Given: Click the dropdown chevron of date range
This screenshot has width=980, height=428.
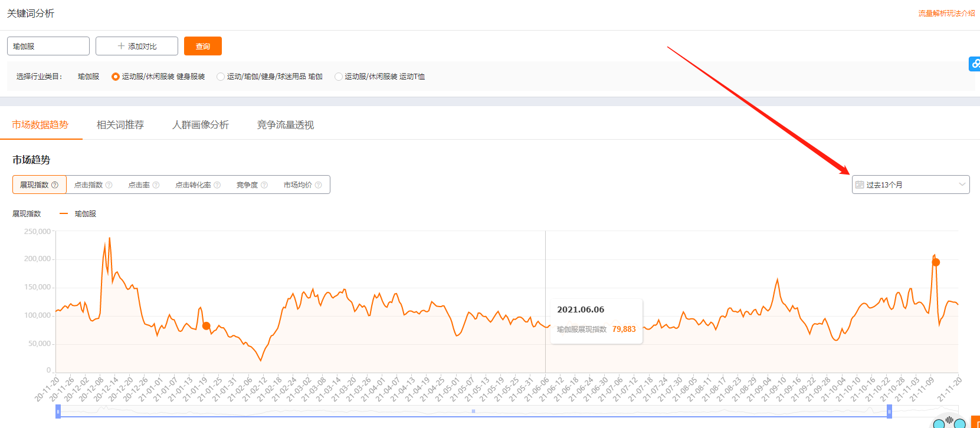Looking at the screenshot, I should [x=962, y=185].
